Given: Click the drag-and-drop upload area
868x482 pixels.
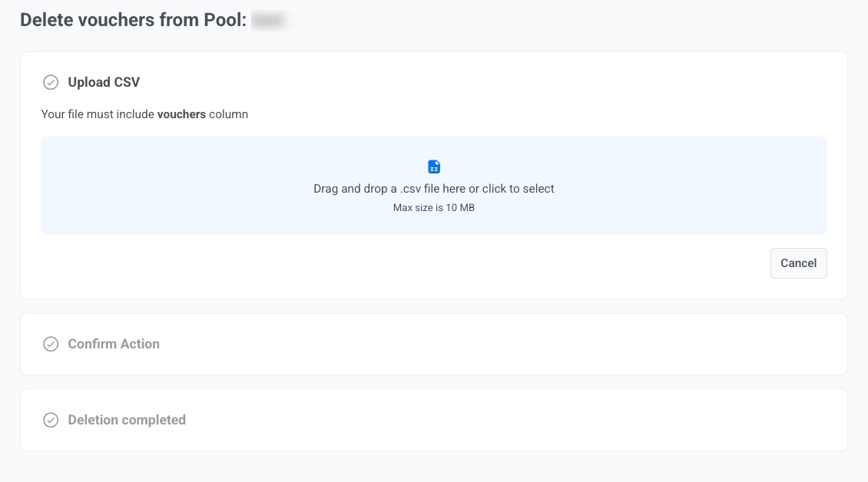Looking at the screenshot, I should point(434,186).
